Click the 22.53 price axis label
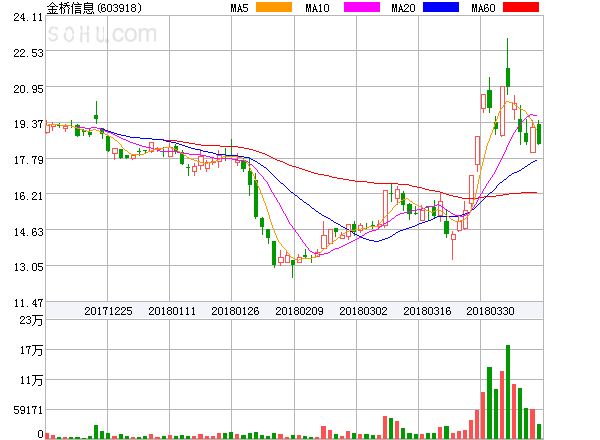 [x=28, y=53]
